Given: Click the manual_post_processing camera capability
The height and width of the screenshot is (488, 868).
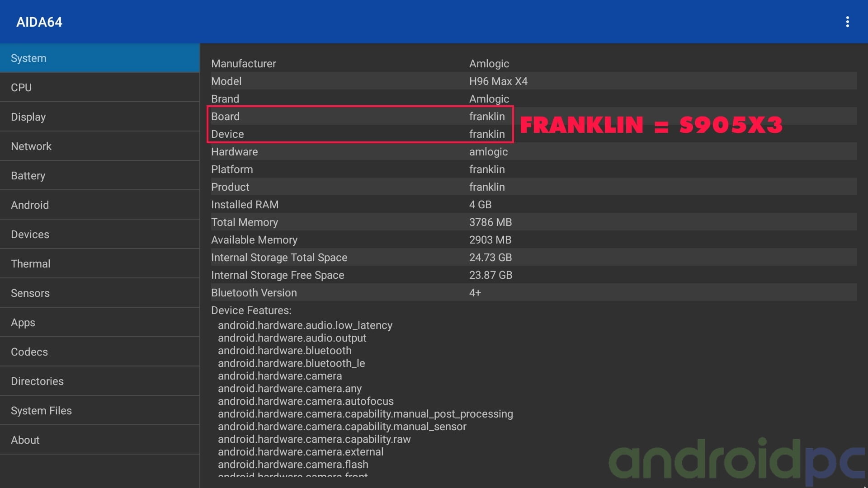Looking at the screenshot, I should (365, 414).
